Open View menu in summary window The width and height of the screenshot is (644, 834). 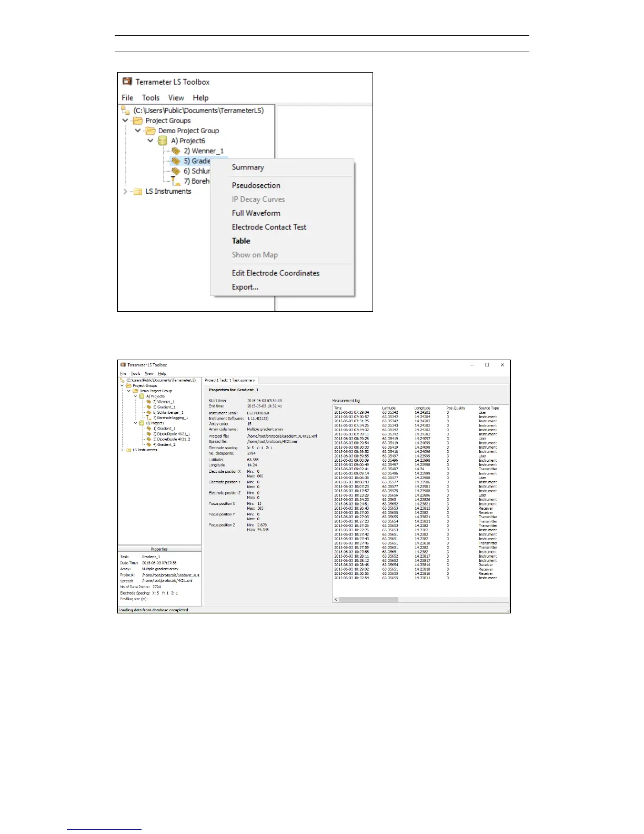click(x=149, y=373)
